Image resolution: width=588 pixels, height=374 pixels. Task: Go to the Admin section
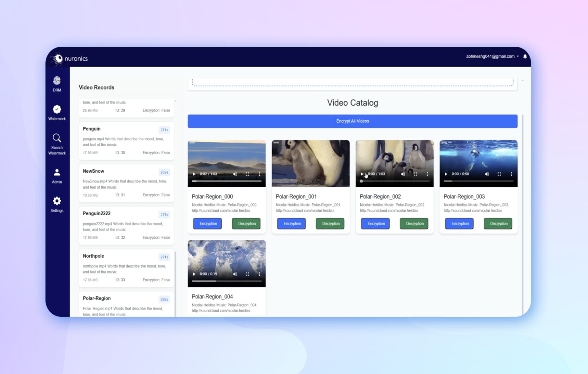click(57, 176)
